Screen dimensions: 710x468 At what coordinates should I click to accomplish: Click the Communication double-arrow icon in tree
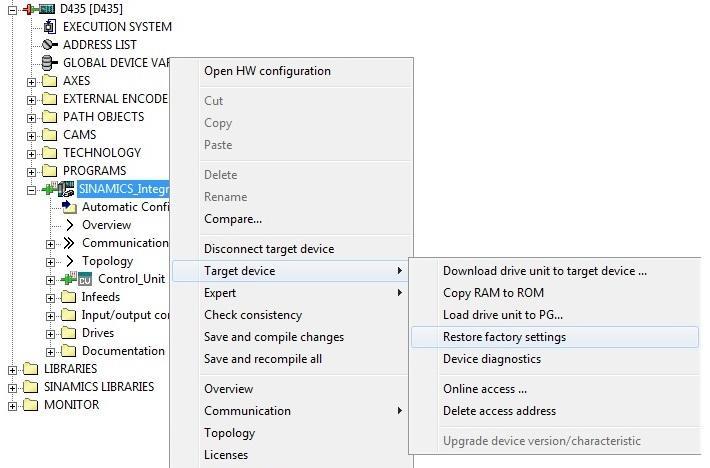[69, 243]
